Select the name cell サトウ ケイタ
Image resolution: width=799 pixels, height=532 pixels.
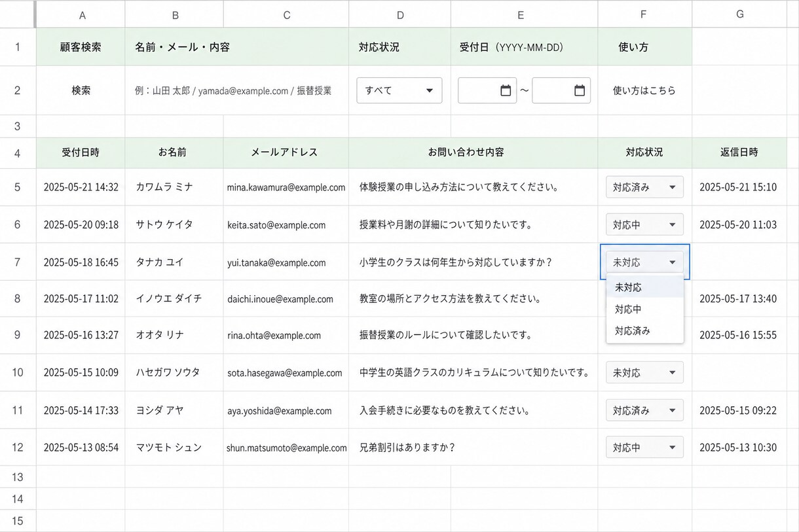[x=174, y=224]
